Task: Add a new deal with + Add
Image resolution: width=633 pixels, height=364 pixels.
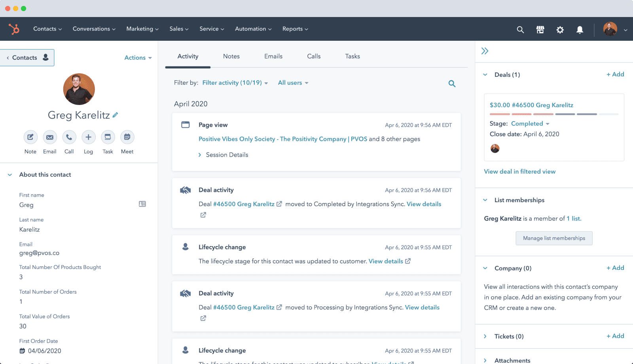Action: coord(615,74)
